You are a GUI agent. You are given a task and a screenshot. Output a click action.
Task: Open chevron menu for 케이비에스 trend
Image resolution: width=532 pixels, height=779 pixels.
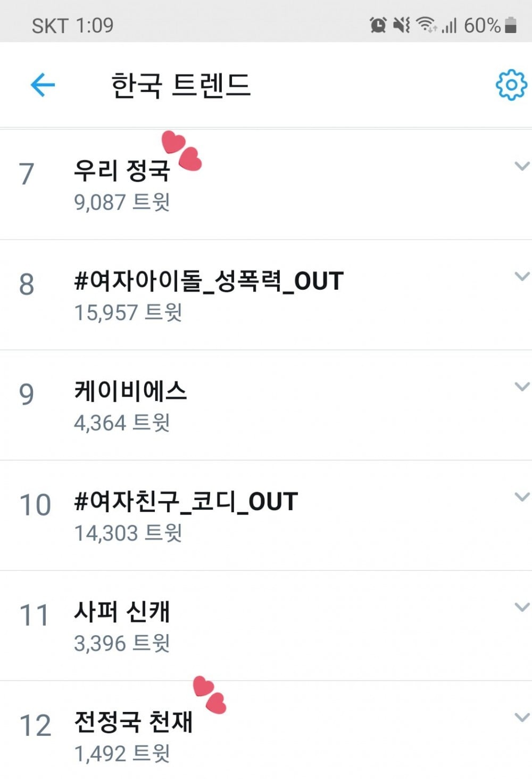[x=522, y=387]
